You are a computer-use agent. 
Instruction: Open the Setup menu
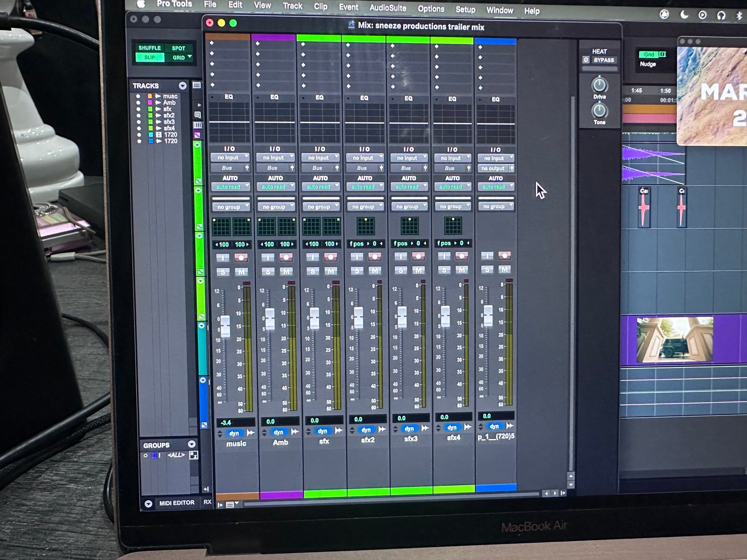tap(465, 9)
